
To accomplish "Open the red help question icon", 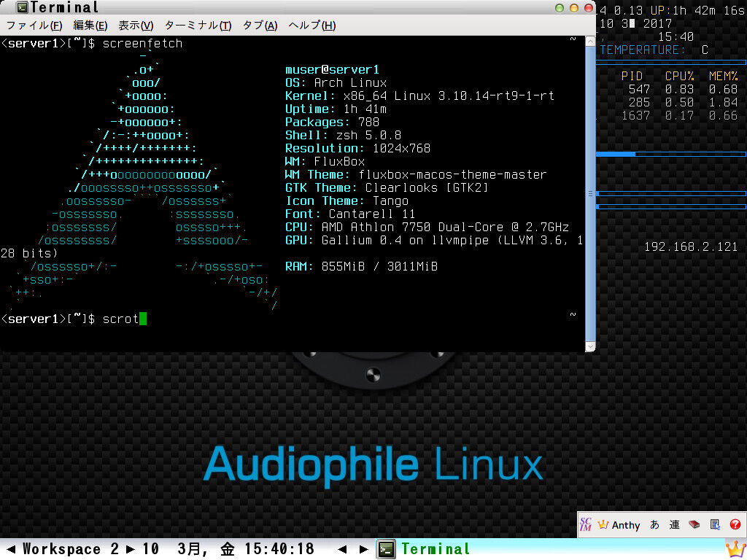I will point(735,525).
